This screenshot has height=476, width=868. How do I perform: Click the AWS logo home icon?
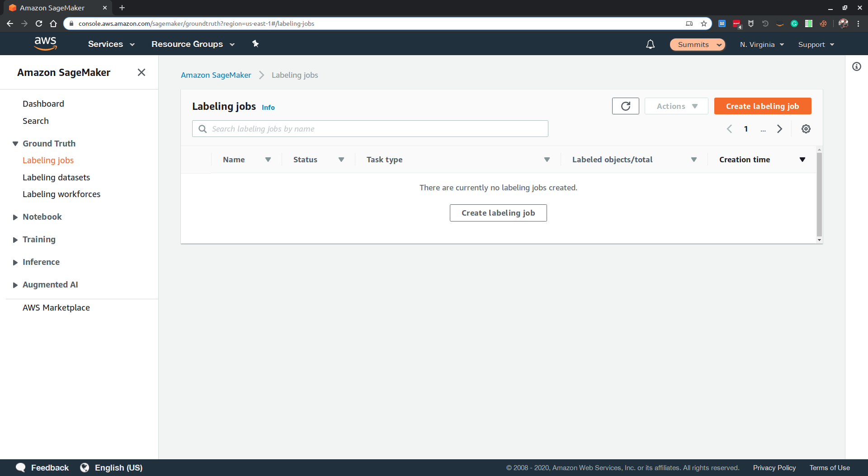click(x=45, y=44)
